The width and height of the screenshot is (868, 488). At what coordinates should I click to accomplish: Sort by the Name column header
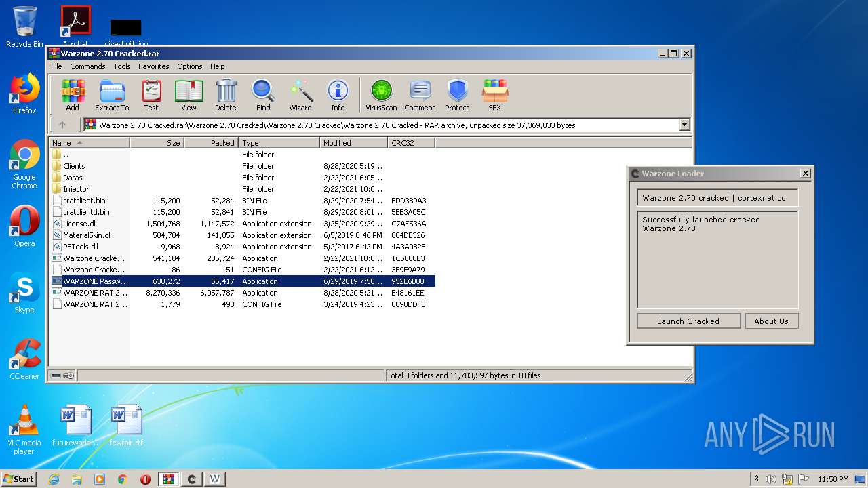89,142
